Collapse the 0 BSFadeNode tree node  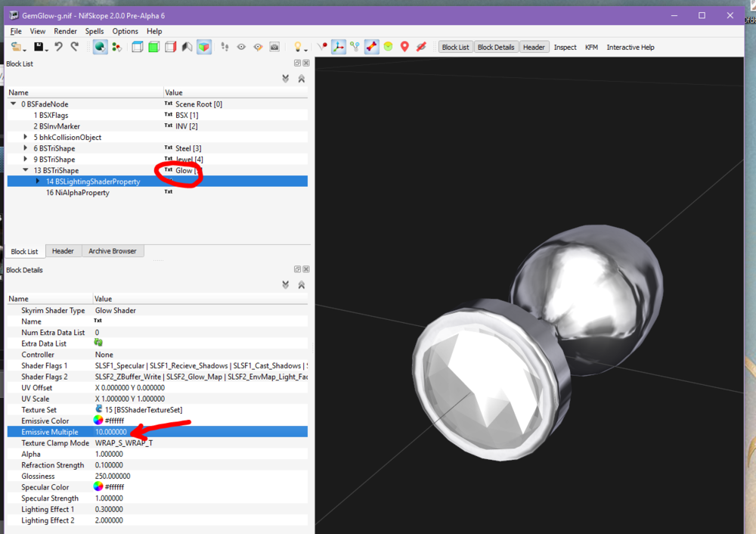pos(14,104)
